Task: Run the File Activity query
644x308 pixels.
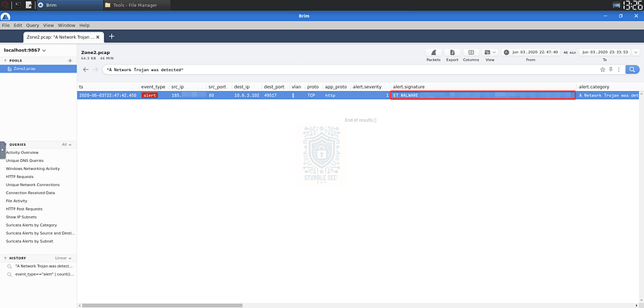Action: point(16,201)
